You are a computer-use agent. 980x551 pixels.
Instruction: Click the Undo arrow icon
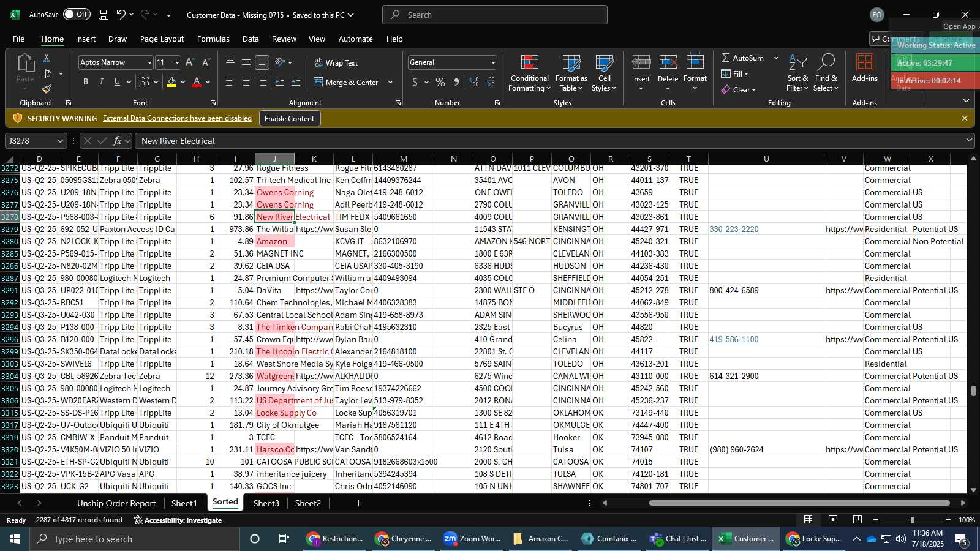(x=121, y=15)
